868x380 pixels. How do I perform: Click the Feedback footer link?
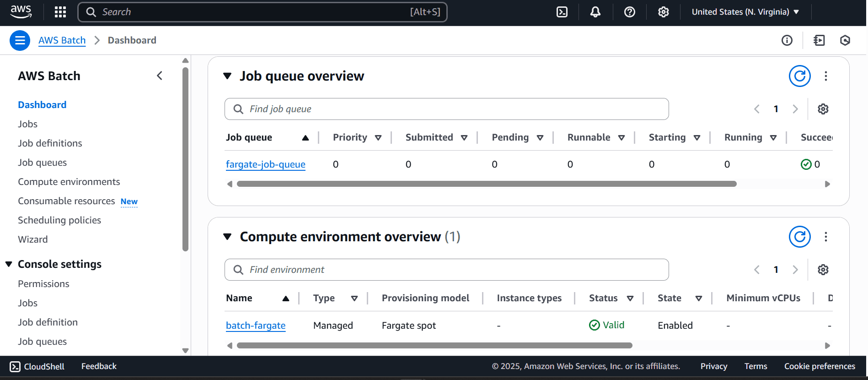(99, 366)
